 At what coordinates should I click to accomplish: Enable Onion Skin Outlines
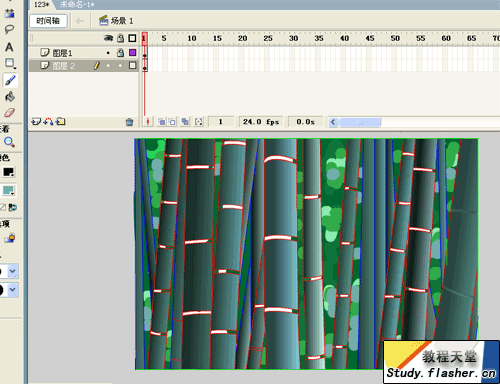tap(172, 122)
